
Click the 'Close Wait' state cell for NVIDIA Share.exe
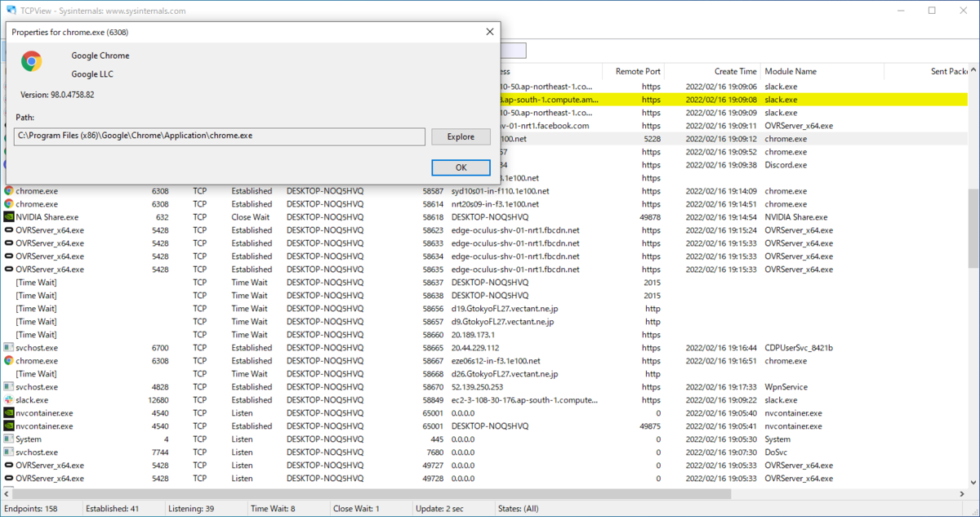[x=250, y=217]
